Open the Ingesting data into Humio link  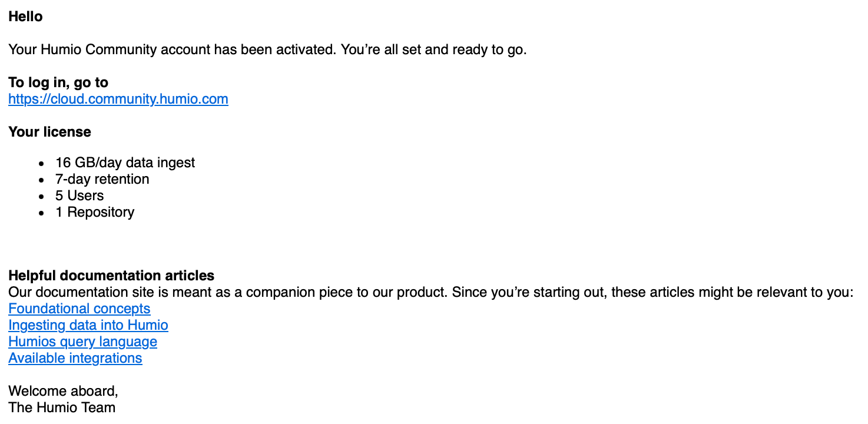click(x=88, y=325)
